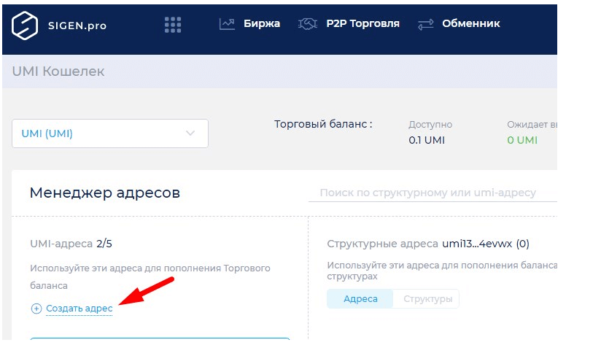Image resolution: width=601 pixels, height=364 pixels.
Task: Click the chart icon beside Биржа
Action: pyautogui.click(x=227, y=24)
